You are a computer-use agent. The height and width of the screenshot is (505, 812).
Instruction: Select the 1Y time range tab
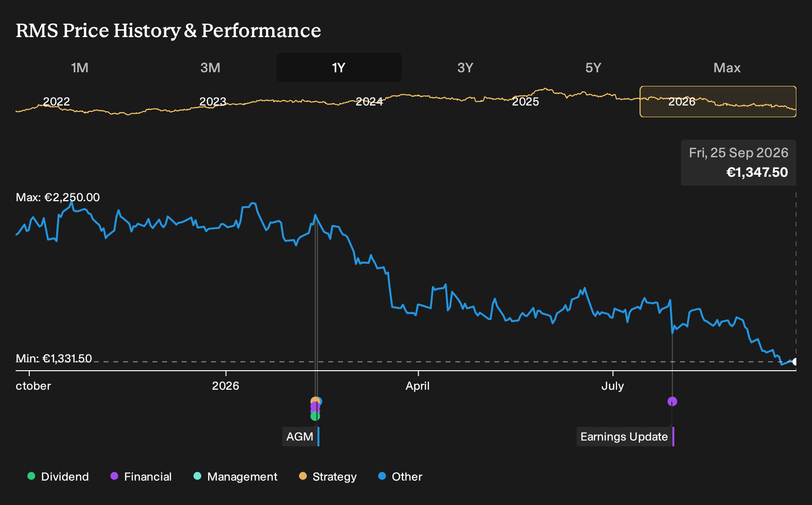(339, 67)
